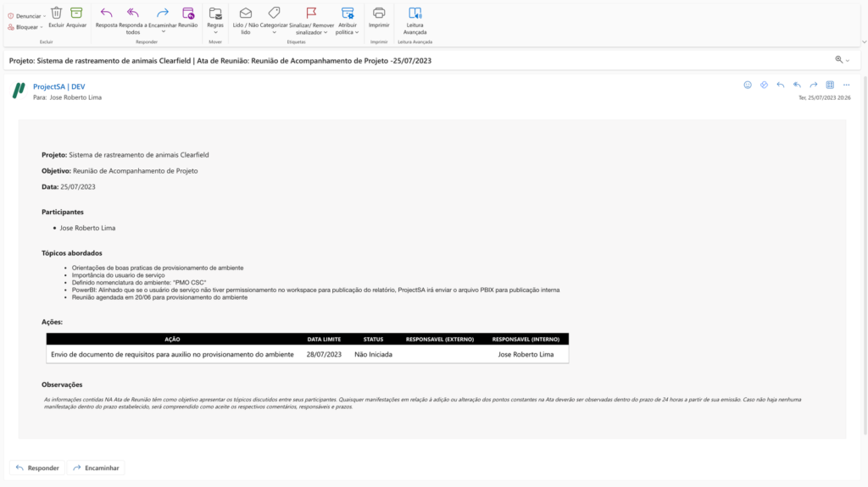Expand the Bloquear dropdown

pyautogui.click(x=25, y=27)
